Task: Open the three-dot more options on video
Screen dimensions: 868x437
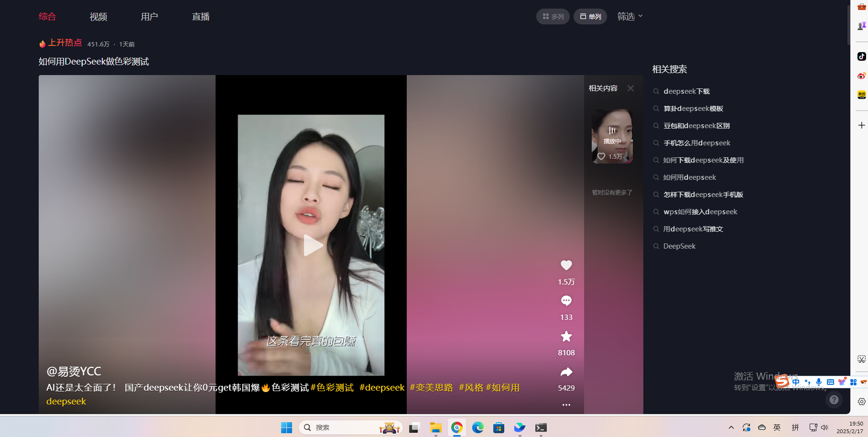Action: coord(566,405)
